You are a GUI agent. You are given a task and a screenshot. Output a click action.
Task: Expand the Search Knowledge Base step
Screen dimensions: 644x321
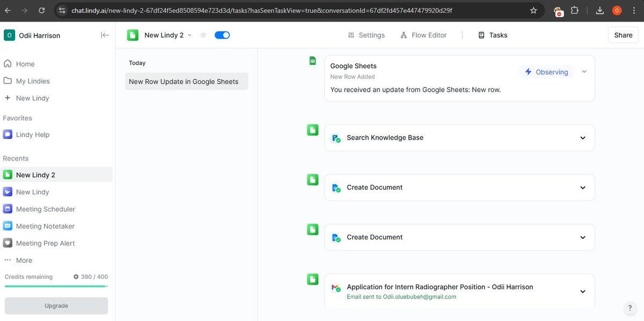pyautogui.click(x=583, y=138)
